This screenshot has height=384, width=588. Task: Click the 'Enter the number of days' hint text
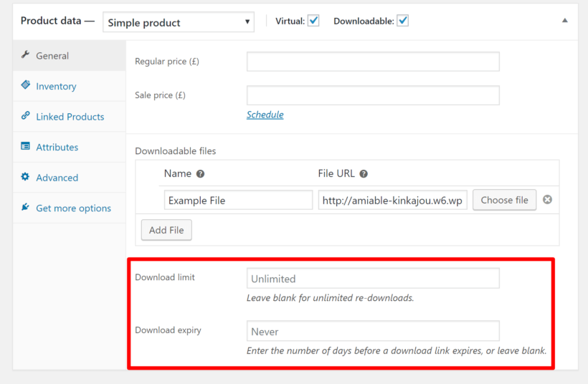pos(397,350)
